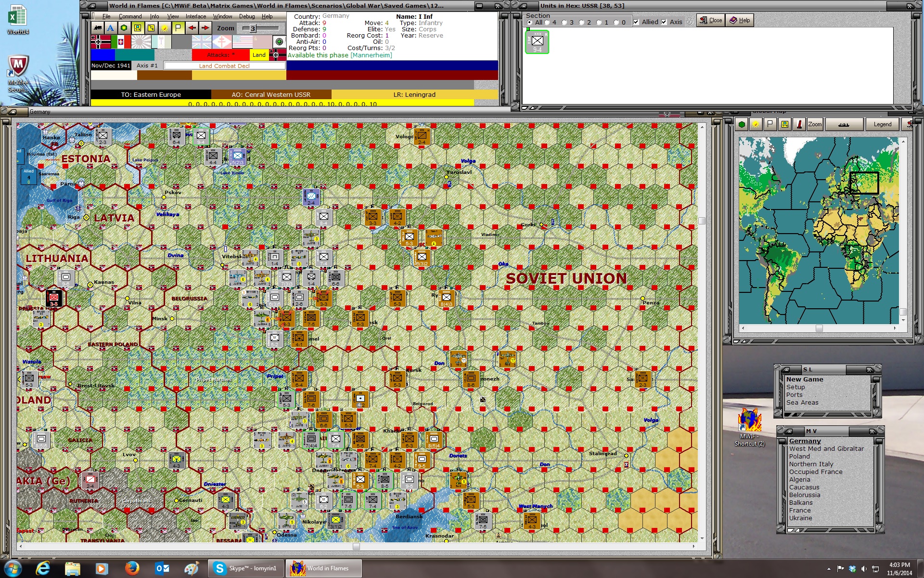Screen dimensions: 924x578
Task: Click the padlock icon in Units in Hex
Action: pyautogui.click(x=690, y=22)
